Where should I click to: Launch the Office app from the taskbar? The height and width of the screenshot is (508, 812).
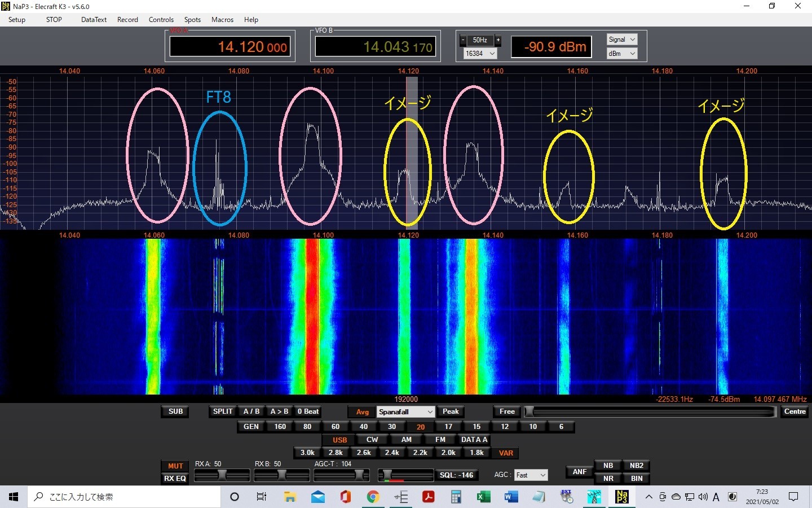point(345,497)
